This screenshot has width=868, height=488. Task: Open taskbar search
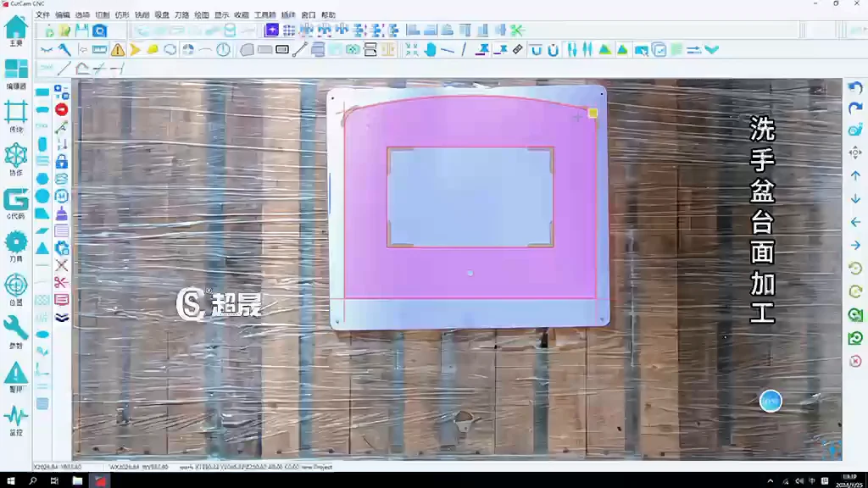[32, 481]
